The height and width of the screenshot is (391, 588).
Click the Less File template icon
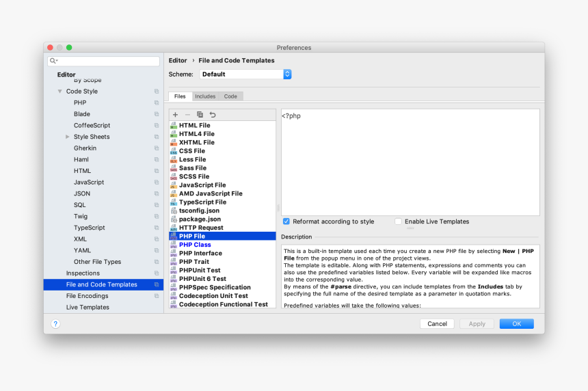(174, 160)
